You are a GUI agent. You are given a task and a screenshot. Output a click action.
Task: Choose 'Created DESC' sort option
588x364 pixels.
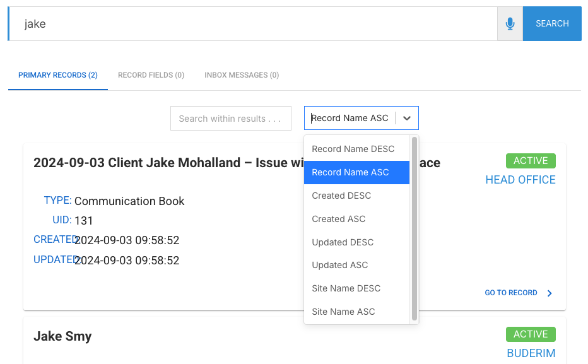click(356, 196)
